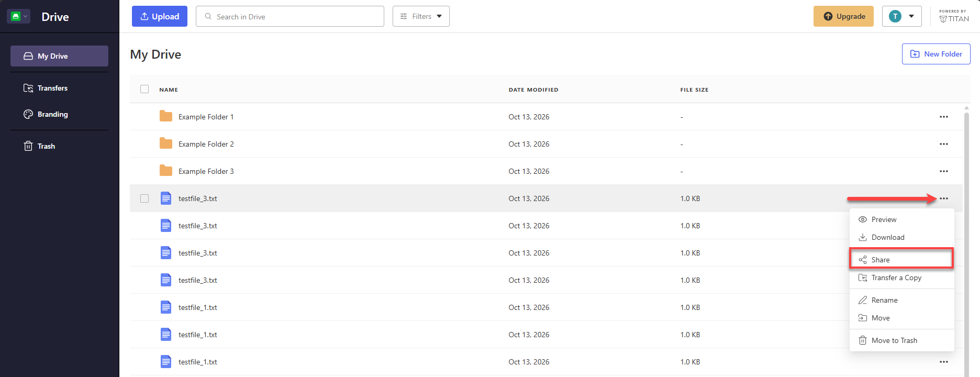Click the Download arrow icon in context menu
This screenshot has width=980, height=377.
click(x=863, y=237)
